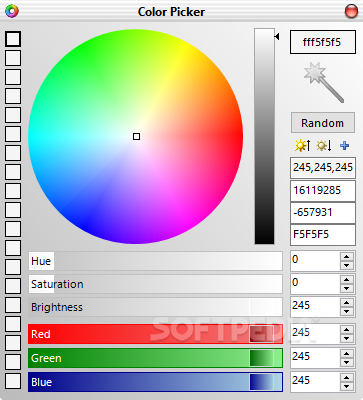Select the bottom swatch beside Blue slider
363x400 pixels.
click(x=13, y=381)
